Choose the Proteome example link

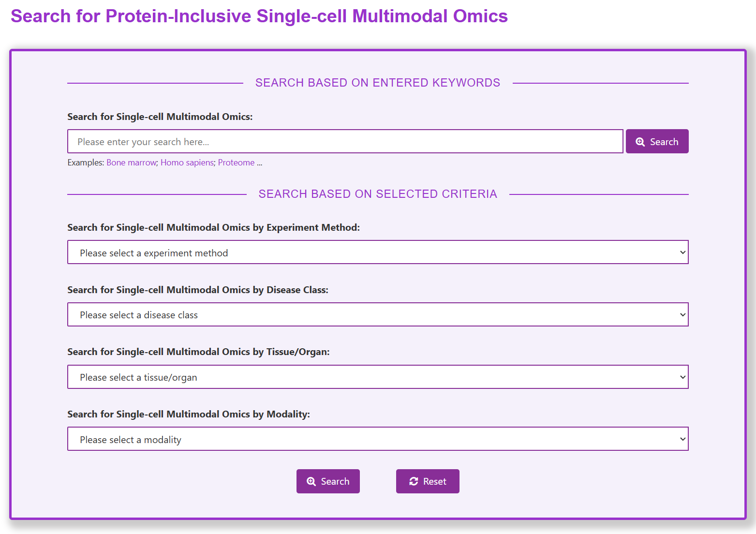(236, 163)
